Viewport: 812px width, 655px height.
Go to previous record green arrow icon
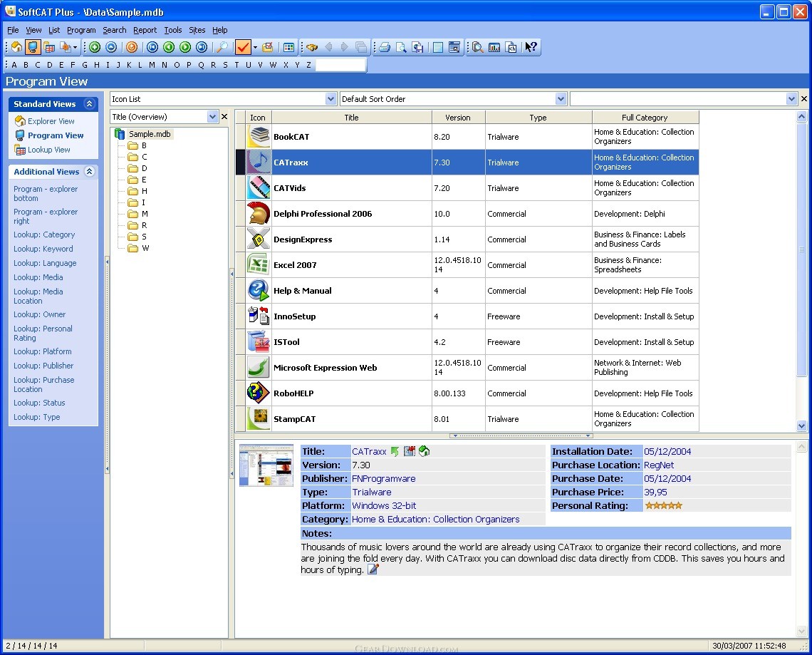[x=169, y=47]
